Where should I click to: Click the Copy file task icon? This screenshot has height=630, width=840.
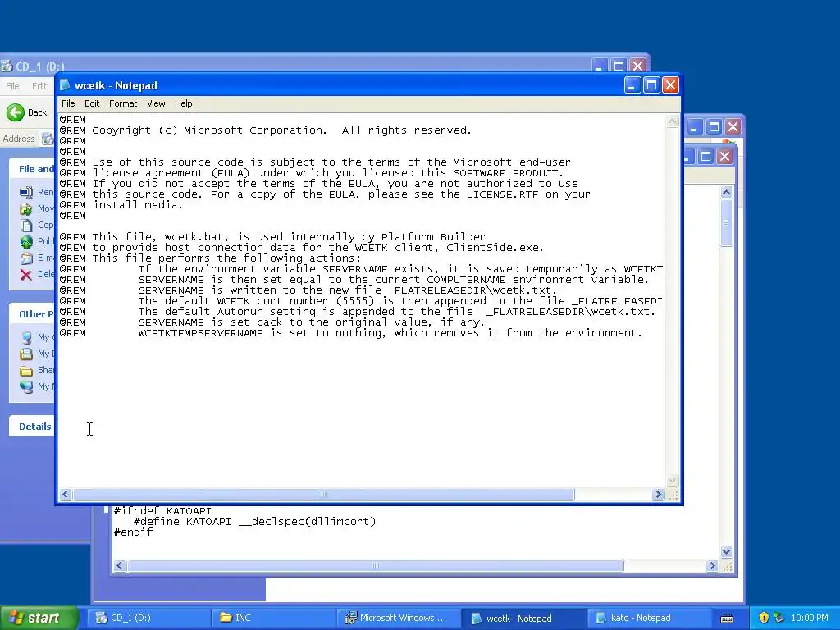coord(26,225)
